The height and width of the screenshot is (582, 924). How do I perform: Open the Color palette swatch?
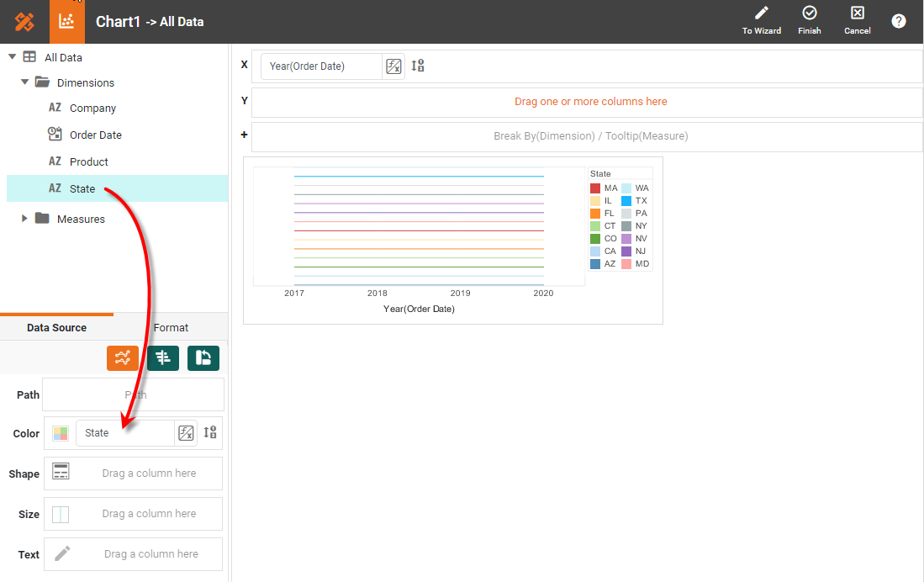[61, 433]
